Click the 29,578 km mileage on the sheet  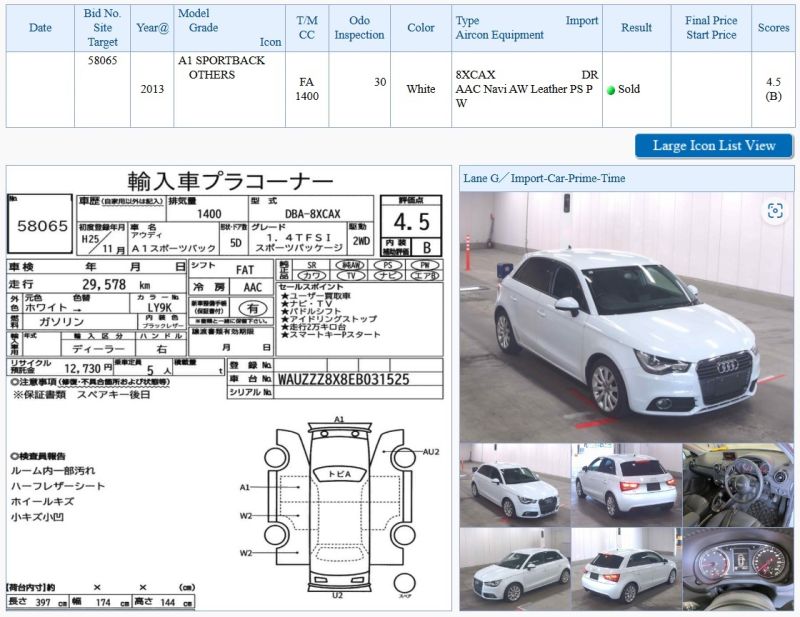[x=116, y=285]
